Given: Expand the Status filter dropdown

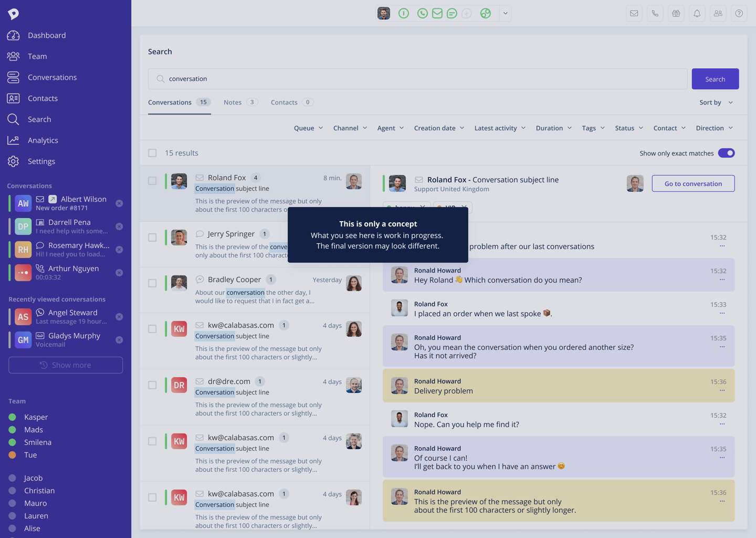Looking at the screenshot, I should [x=628, y=128].
